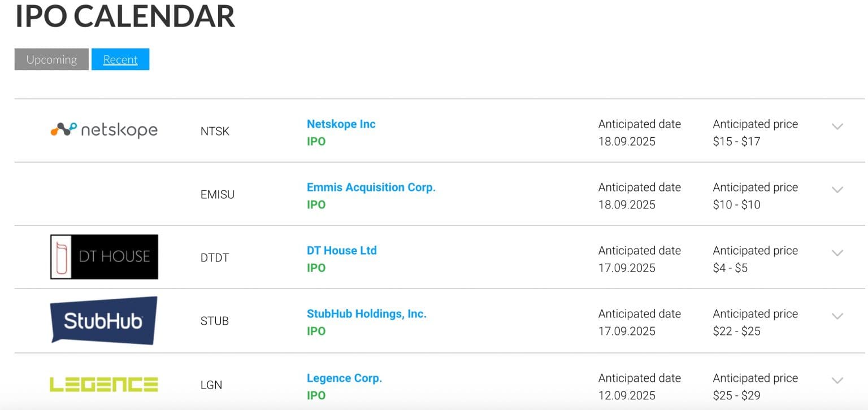This screenshot has width=868, height=410.
Task: Expand the StubHub Holdings row chevron
Action: [x=837, y=317]
